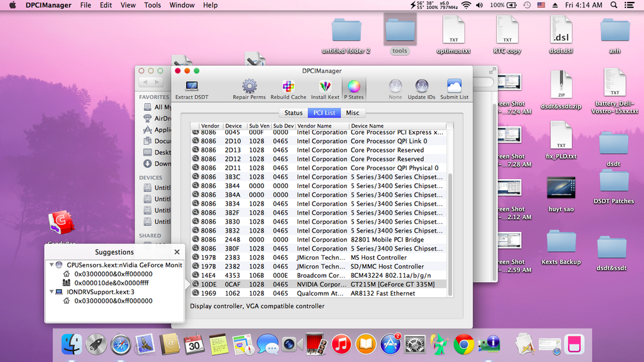The image size is (644, 362).
Task: Click the Sub Ven column header
Action: pos(259,126)
